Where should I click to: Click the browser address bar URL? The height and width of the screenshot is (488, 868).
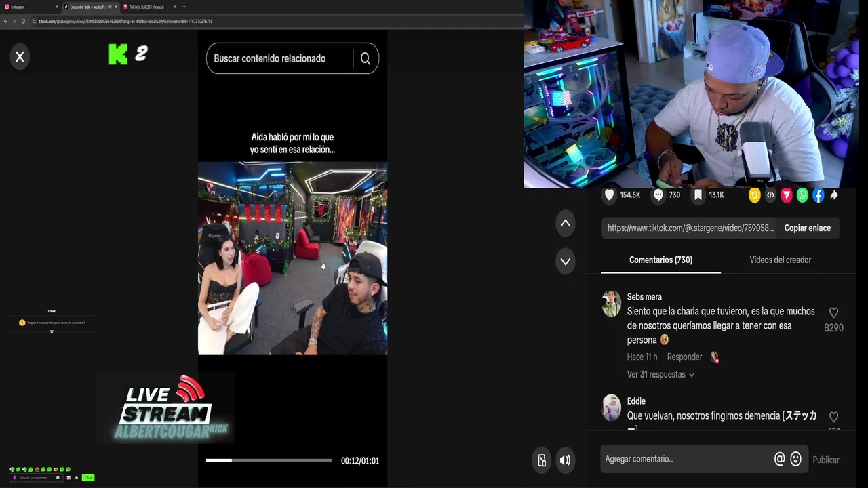pyautogui.click(x=125, y=21)
